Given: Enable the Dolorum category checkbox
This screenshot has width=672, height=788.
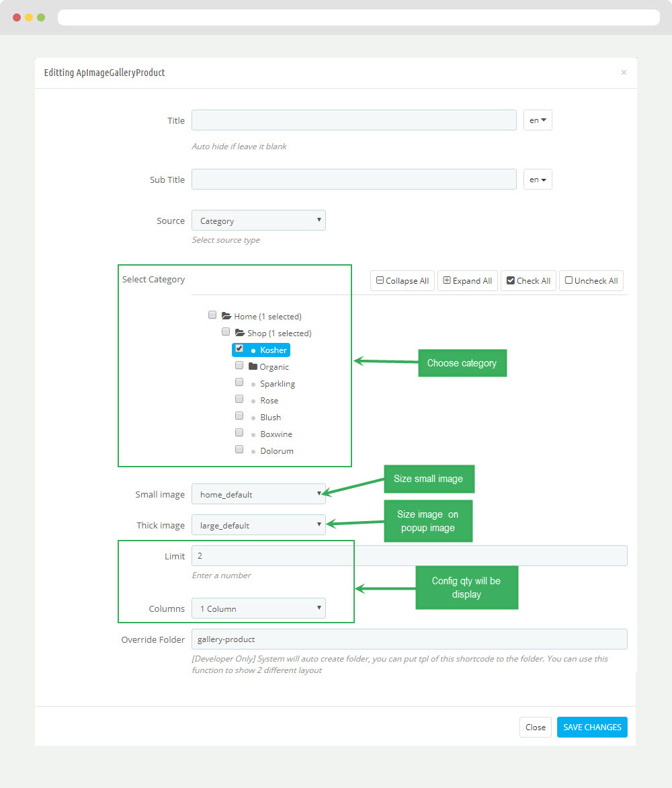Looking at the screenshot, I should [239, 450].
